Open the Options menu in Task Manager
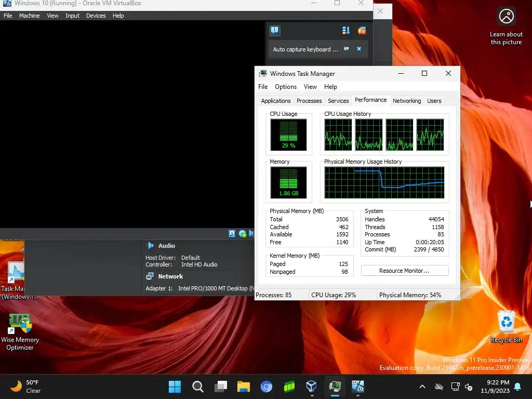Viewport: 532px width, 399px height. tap(286, 87)
